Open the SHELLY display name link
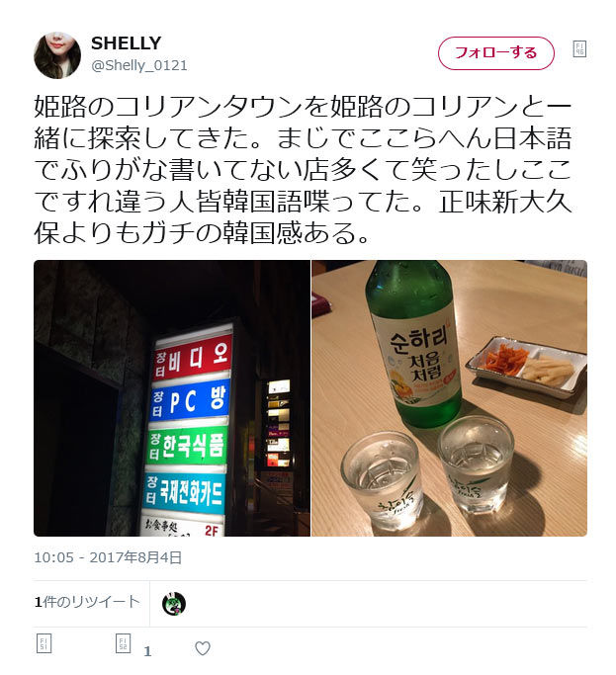This screenshot has height=675, width=616. coord(126,43)
